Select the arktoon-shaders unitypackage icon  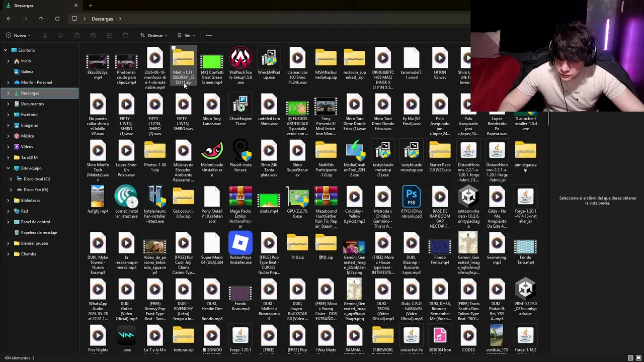pos(468,197)
